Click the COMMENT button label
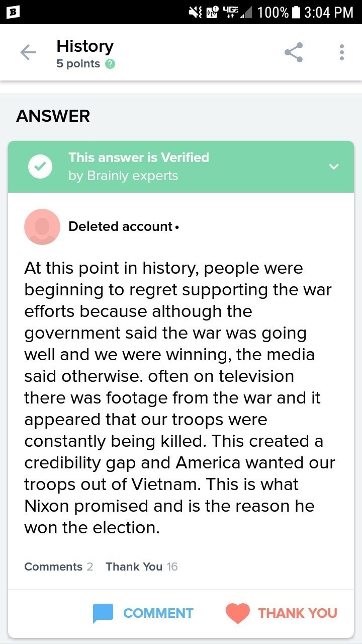This screenshot has height=644, width=362. (158, 613)
